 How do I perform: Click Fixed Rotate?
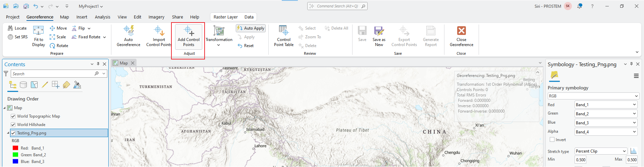(x=89, y=37)
